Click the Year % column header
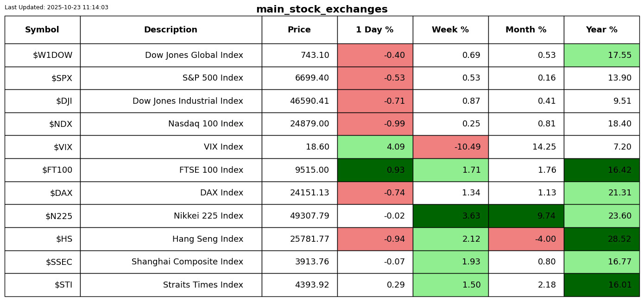Screen dimensions: 644x301 [601, 30]
